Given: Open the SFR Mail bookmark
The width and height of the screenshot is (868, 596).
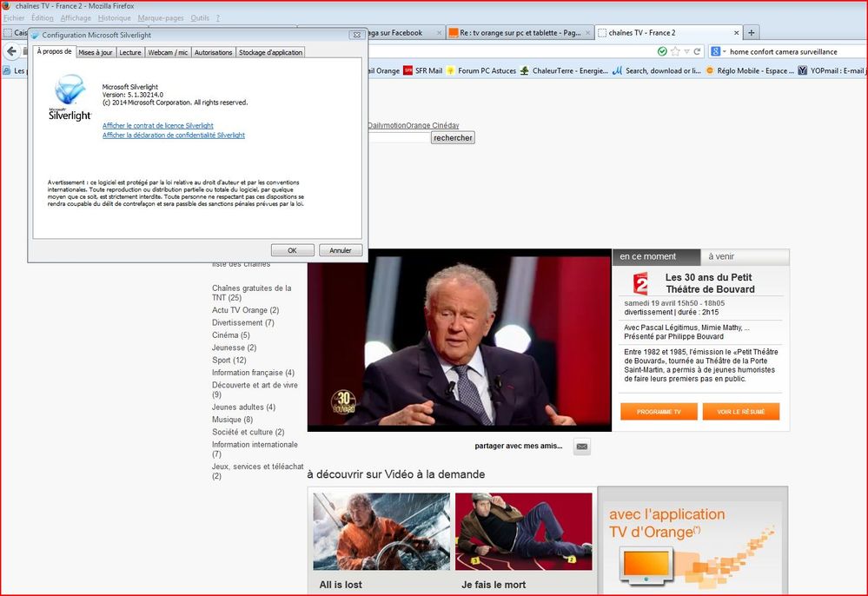Looking at the screenshot, I should tap(422, 70).
